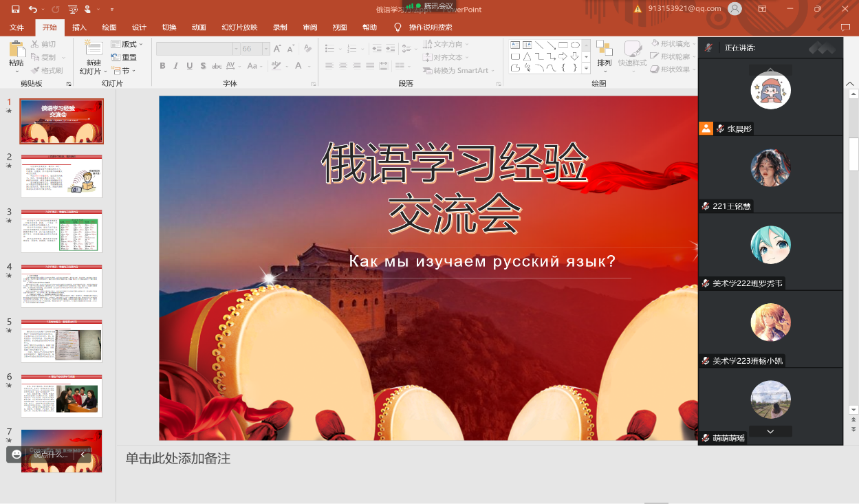Toggle the muted microphone in meeting panel
The width and height of the screenshot is (859, 504).
(x=709, y=47)
